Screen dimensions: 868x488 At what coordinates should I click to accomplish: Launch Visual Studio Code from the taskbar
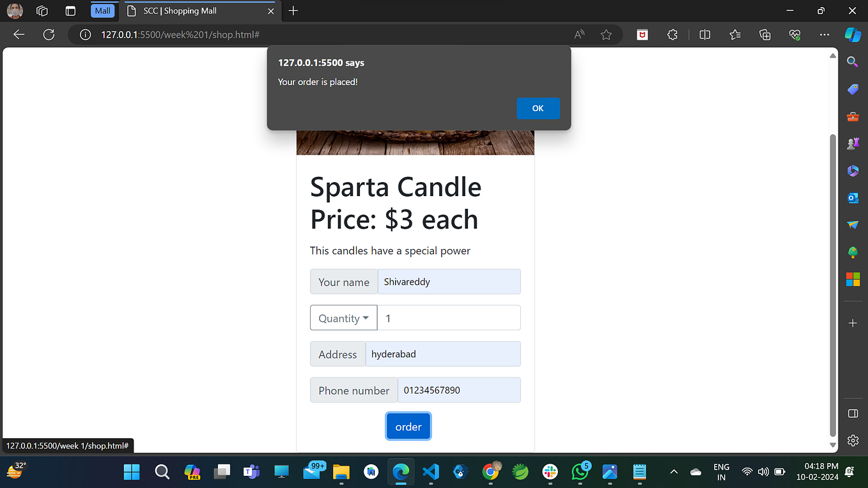(430, 471)
